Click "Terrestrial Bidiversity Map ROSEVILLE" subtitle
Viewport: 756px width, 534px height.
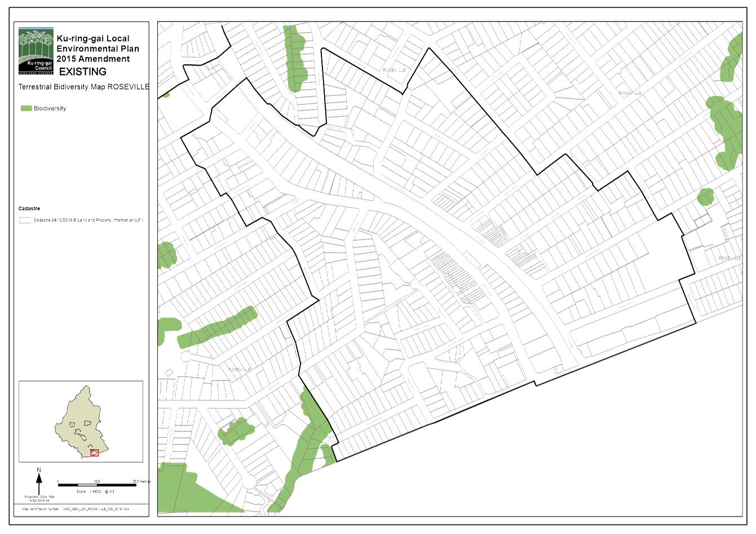[84, 87]
